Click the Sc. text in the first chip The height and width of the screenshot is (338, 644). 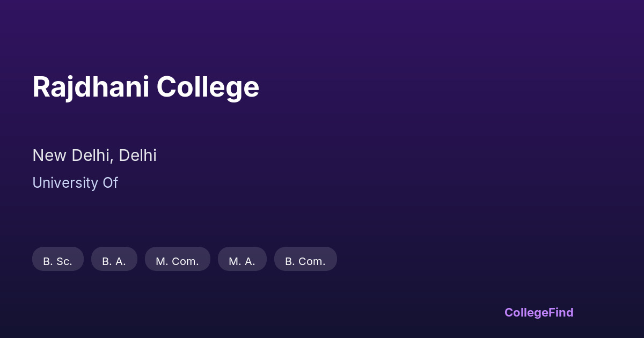point(64,261)
